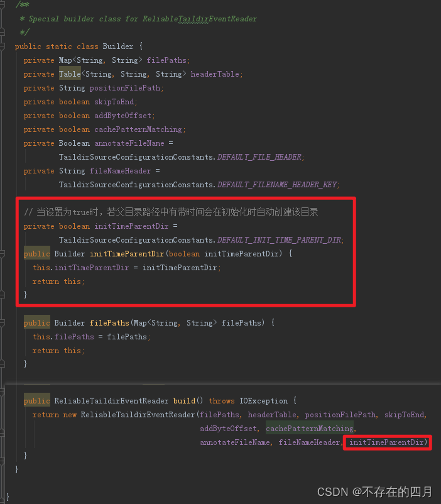Click 'cachePatternMatching' in the field declaration
This screenshot has height=504, width=441.
point(138,129)
